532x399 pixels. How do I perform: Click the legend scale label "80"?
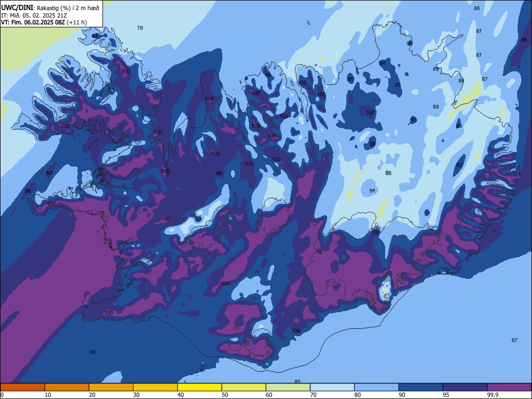(358, 395)
